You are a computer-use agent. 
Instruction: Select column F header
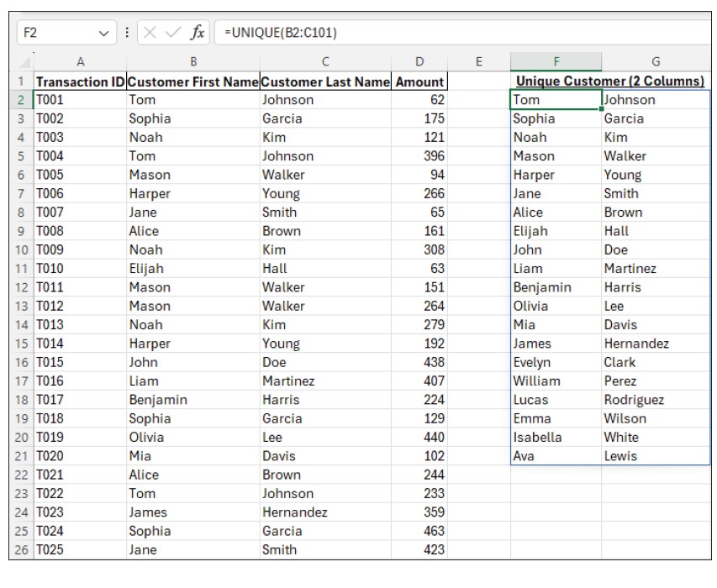(556, 61)
